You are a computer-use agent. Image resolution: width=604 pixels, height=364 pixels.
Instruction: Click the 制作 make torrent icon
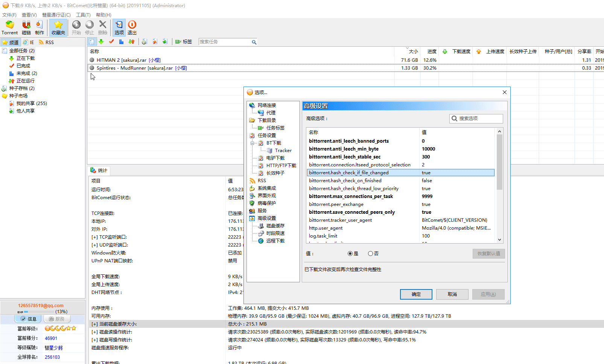[40, 28]
